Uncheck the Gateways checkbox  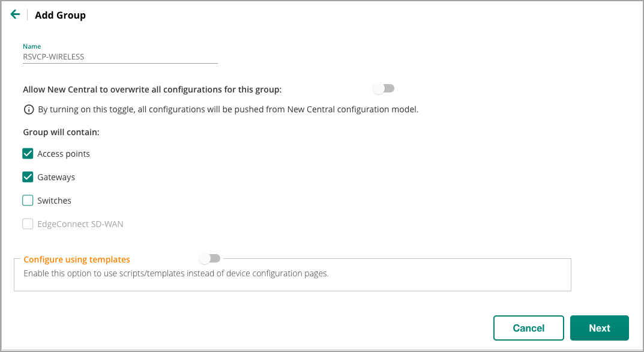[x=28, y=177]
